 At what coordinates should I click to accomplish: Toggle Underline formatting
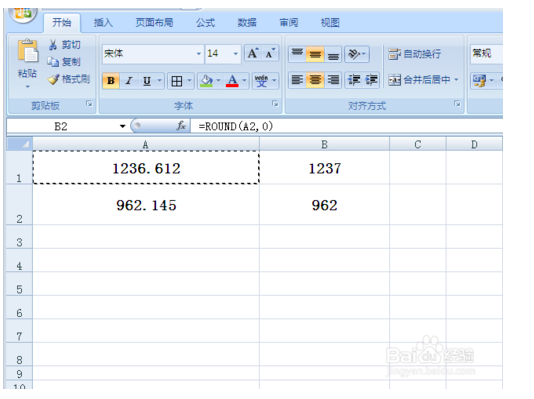click(x=147, y=81)
